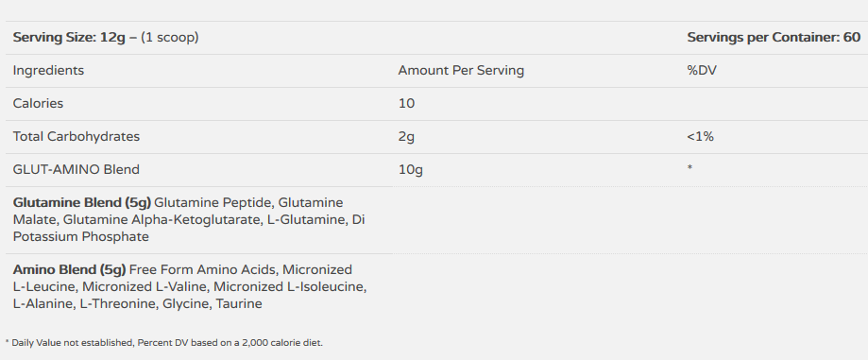
Task: Select the Ingredients column header
Action: tap(48, 71)
